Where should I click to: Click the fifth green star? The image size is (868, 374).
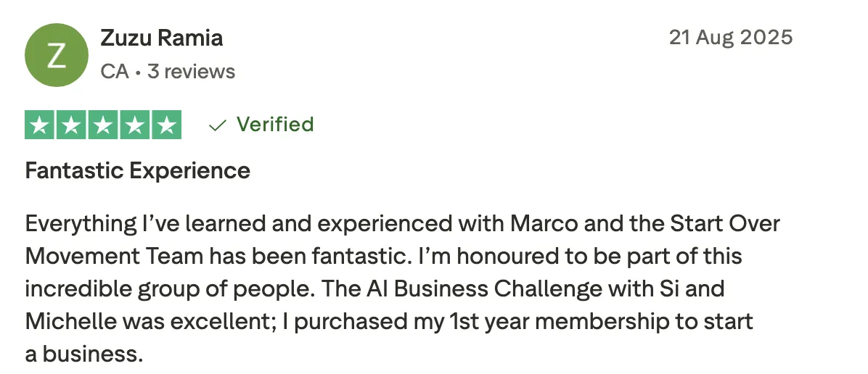pos(167,125)
